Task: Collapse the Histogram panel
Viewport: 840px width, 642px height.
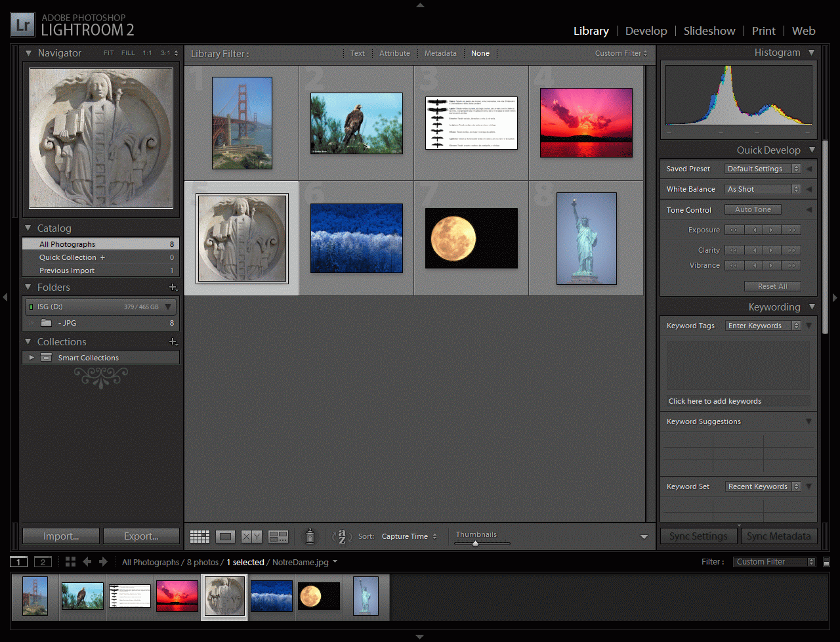Action: (x=812, y=53)
